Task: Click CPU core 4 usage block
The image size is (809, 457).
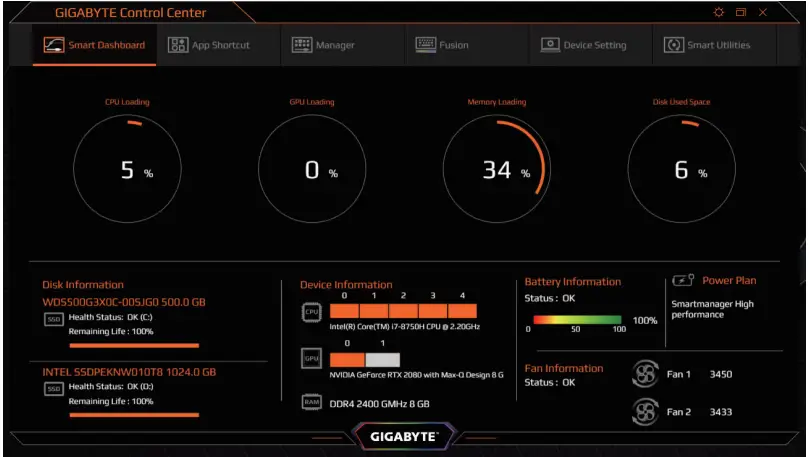Action: (x=462, y=311)
